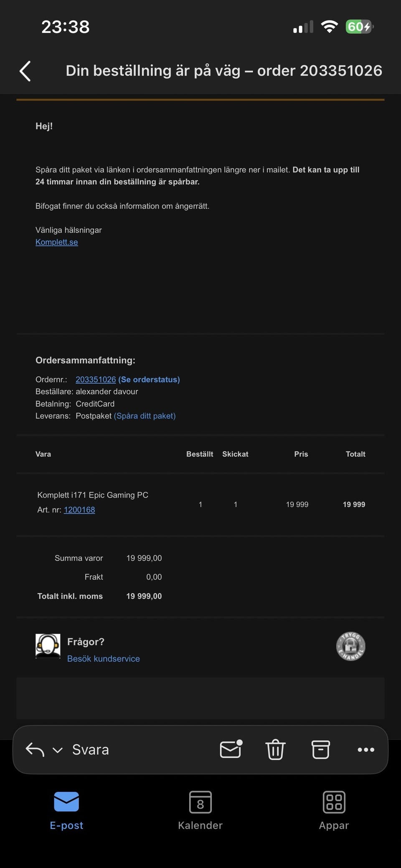Select the bold 19 999 in Totalt column

point(354,505)
